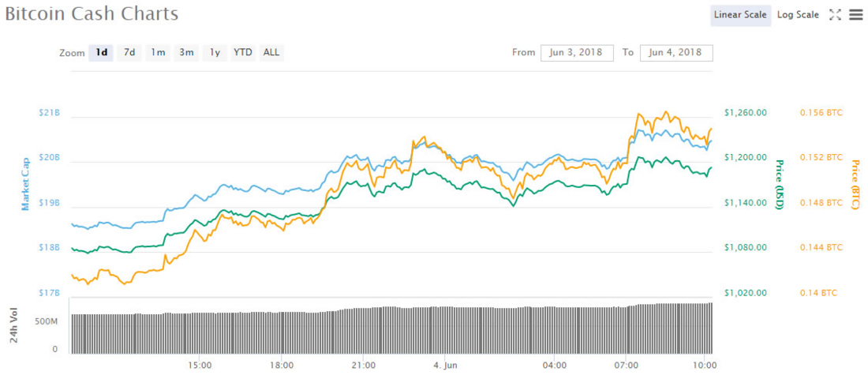Click the 0.152 BTC label
The height and width of the screenshot is (379, 868).
(821, 158)
